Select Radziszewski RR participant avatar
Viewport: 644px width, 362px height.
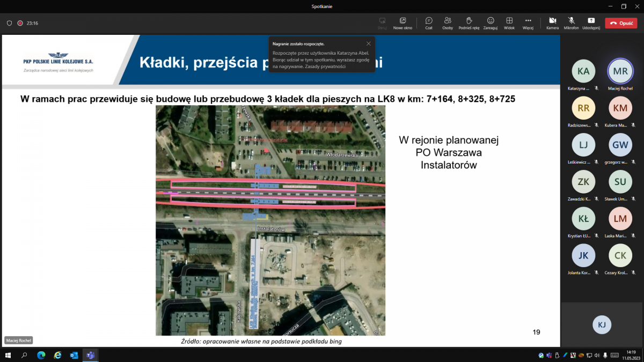(583, 108)
